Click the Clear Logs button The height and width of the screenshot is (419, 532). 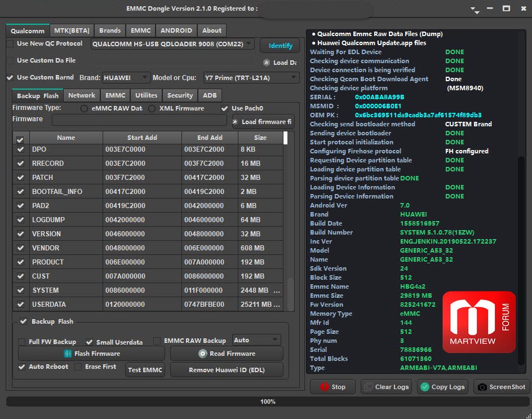386,387
